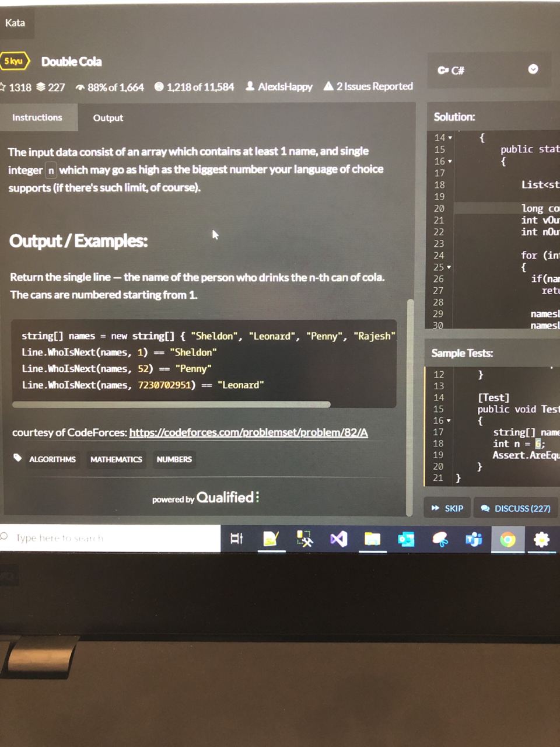Click the Qualified logo
560x747 pixels.
(x=228, y=497)
